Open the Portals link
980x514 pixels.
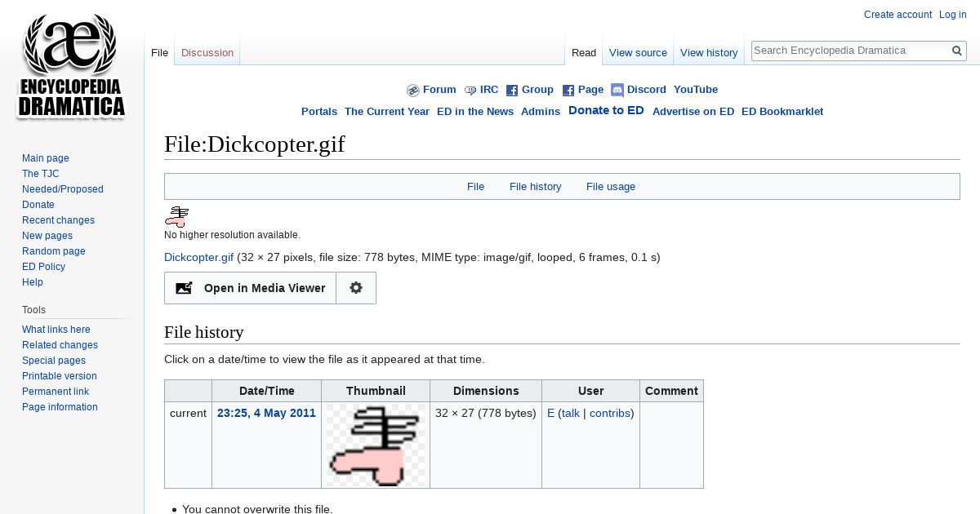pos(319,112)
